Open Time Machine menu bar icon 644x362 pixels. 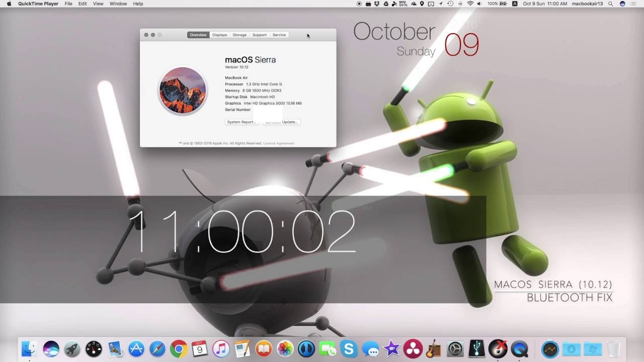point(450,4)
